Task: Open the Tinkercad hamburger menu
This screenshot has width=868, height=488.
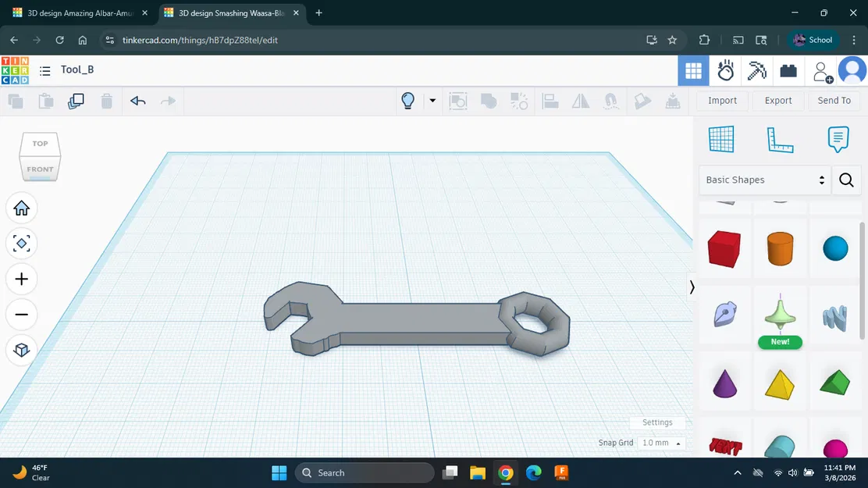Action: [44, 70]
